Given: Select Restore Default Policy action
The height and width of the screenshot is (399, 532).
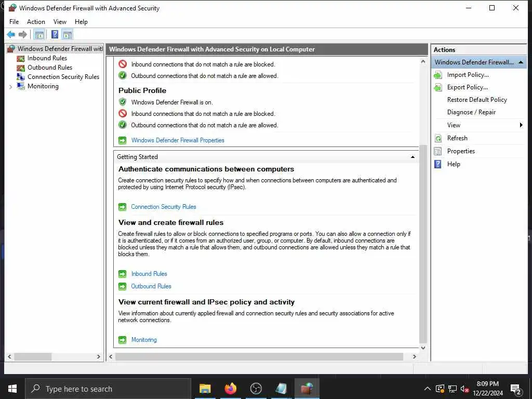Looking at the screenshot, I should [x=477, y=100].
